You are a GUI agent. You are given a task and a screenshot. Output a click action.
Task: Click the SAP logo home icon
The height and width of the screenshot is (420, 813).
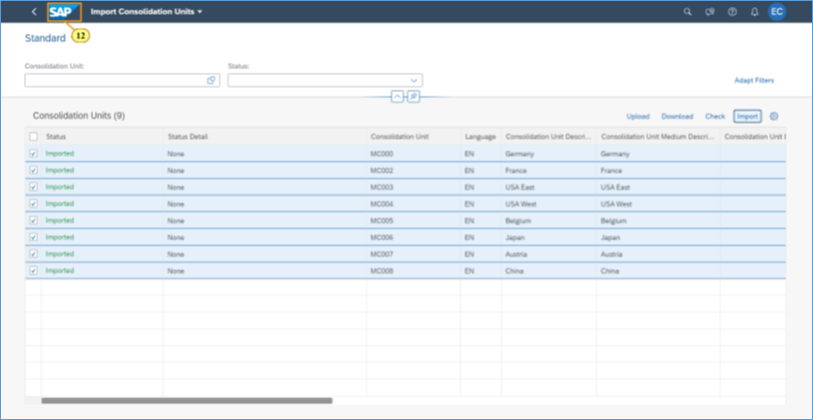coord(61,12)
